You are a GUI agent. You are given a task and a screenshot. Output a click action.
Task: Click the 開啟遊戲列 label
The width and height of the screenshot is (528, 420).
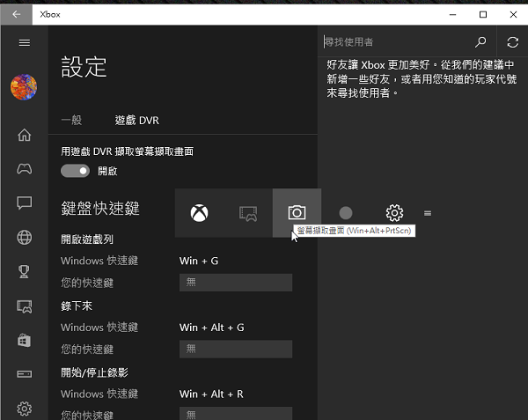(87, 239)
